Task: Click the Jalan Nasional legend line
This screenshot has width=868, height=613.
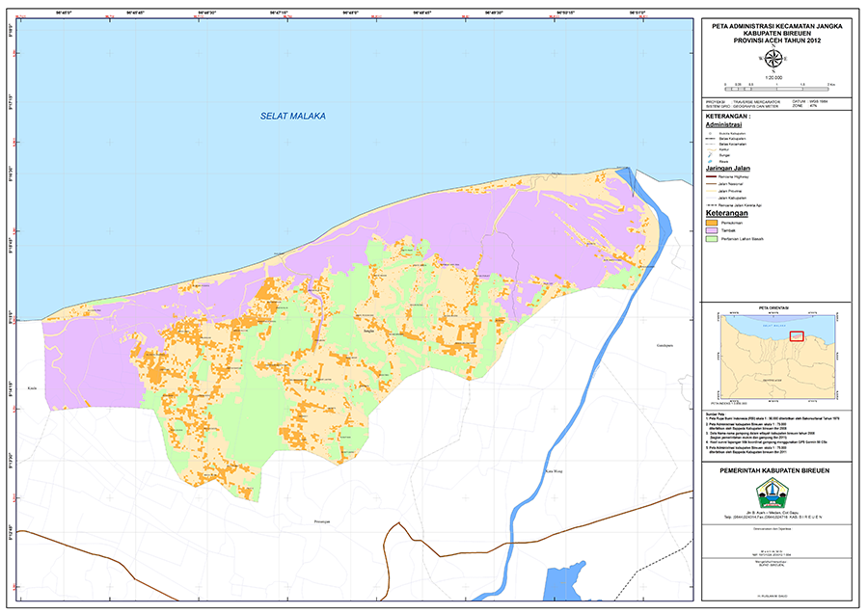Action: [712, 184]
